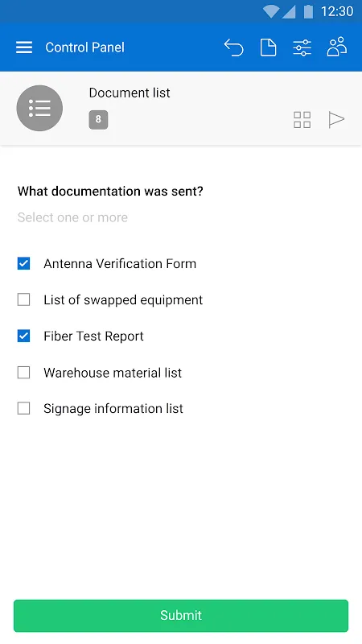This screenshot has height=644, width=362.
Task: Tap the round list avatar icon
Action: point(39,108)
